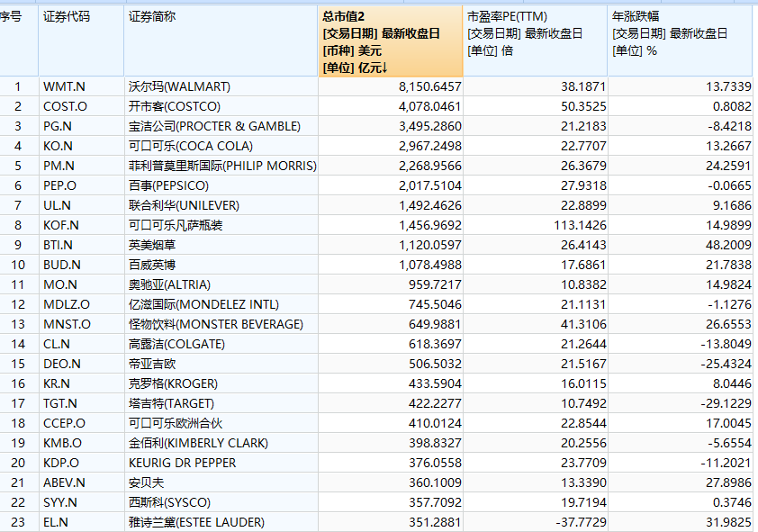
Task: Select market cap value 8,150.6457
Action: point(430,87)
